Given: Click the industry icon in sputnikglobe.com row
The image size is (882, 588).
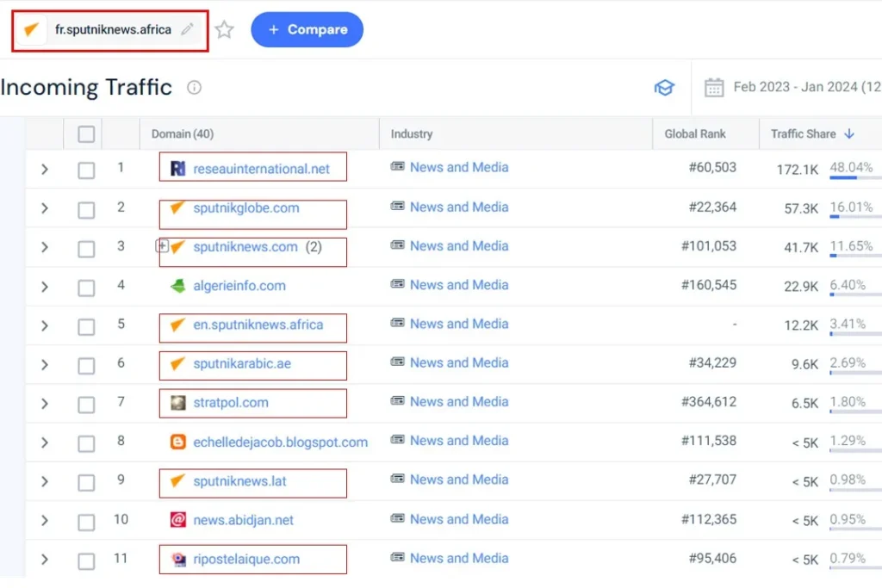Looking at the screenshot, I should tap(398, 206).
